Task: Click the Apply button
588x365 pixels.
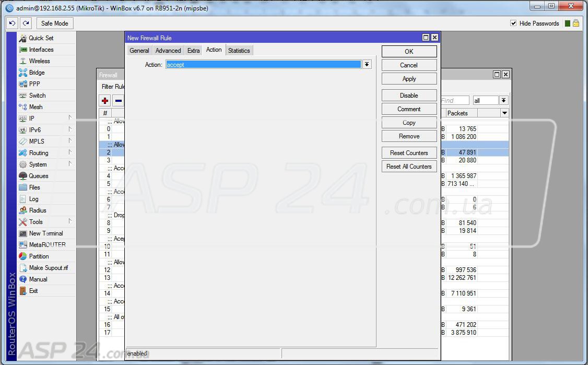Action: 409,79
